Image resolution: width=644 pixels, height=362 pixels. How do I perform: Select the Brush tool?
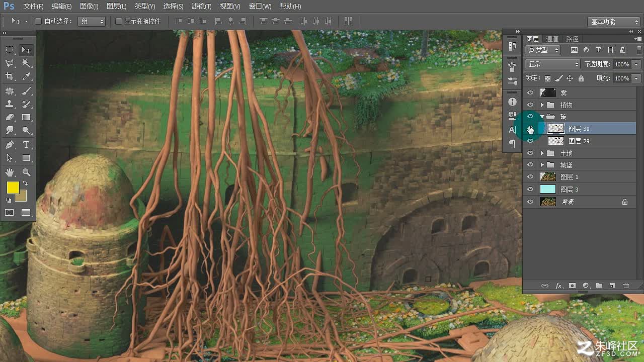coord(26,91)
